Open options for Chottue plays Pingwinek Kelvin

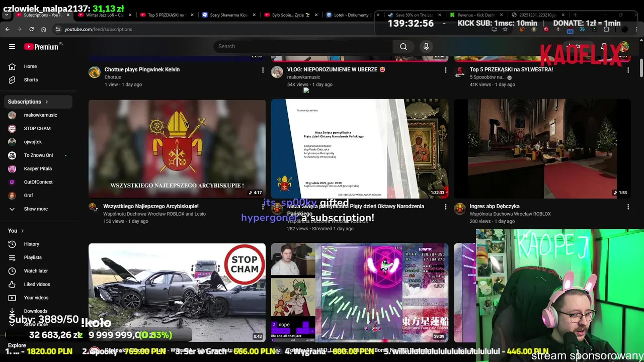263,70
